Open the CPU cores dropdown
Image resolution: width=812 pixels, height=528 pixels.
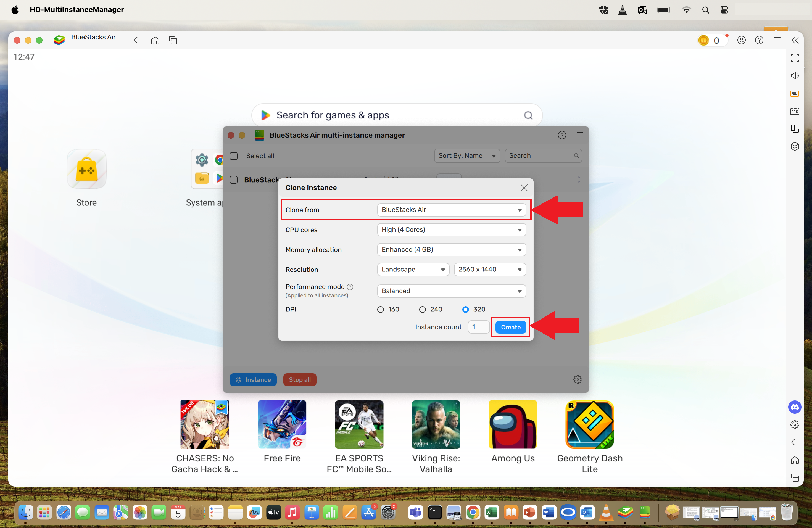pyautogui.click(x=451, y=229)
